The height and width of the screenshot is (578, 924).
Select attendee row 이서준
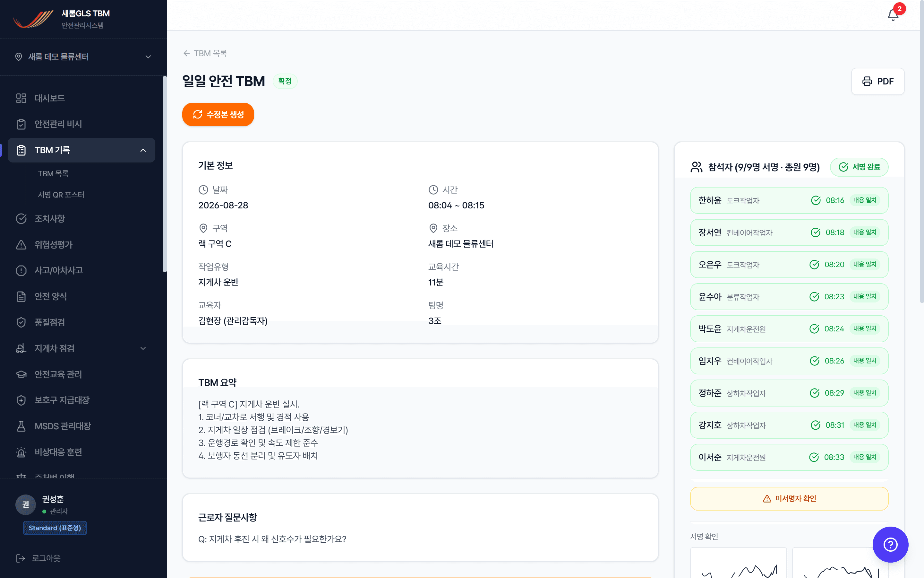pyautogui.click(x=789, y=457)
